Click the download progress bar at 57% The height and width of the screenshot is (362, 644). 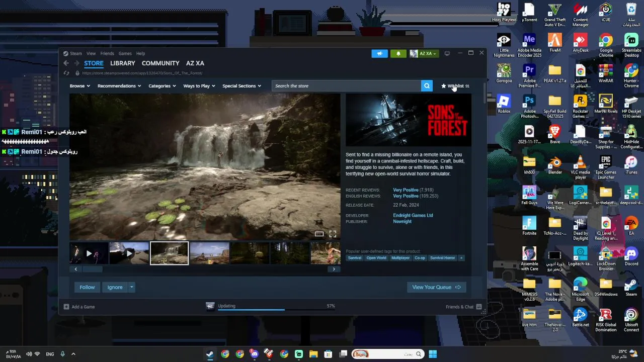(x=276, y=310)
